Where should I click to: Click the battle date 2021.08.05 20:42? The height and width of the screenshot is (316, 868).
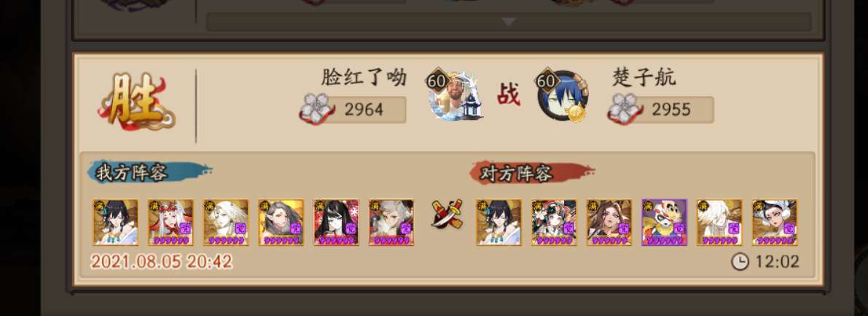[x=161, y=262]
